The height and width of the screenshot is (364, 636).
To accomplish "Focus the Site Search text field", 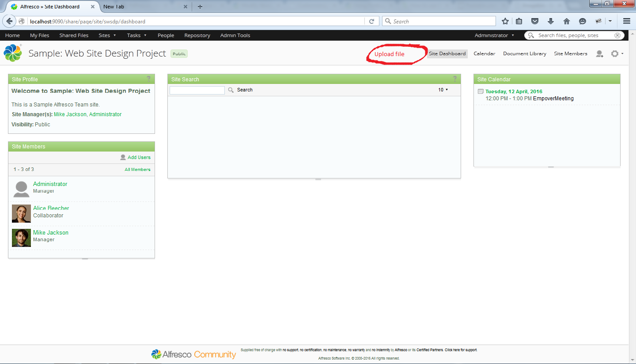I will point(197,90).
